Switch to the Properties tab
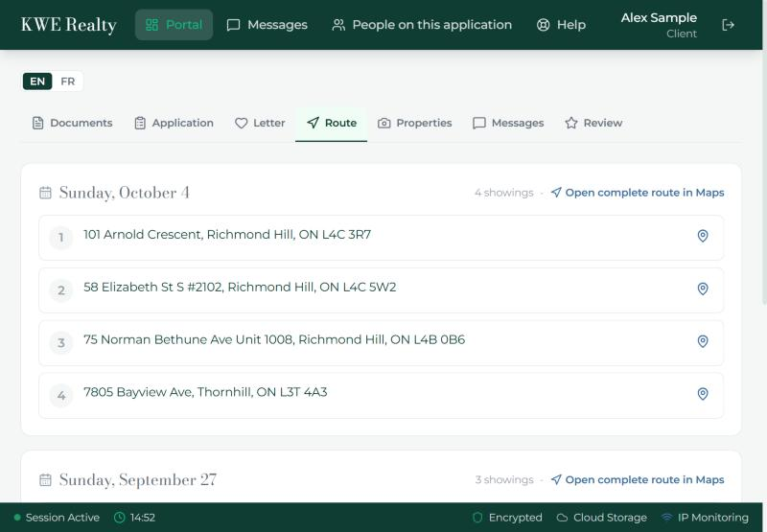 pyautogui.click(x=415, y=124)
